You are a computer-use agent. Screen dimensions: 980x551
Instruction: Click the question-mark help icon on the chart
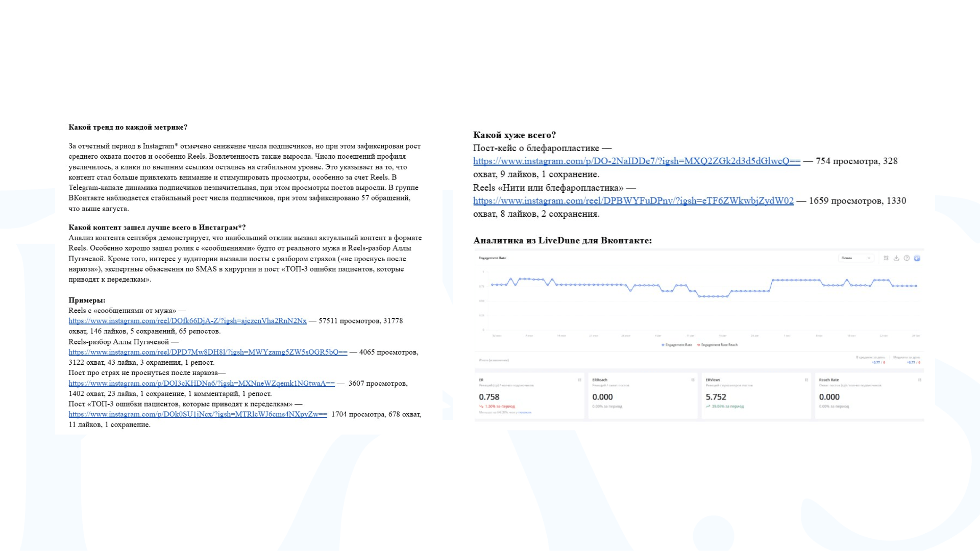pos(906,258)
